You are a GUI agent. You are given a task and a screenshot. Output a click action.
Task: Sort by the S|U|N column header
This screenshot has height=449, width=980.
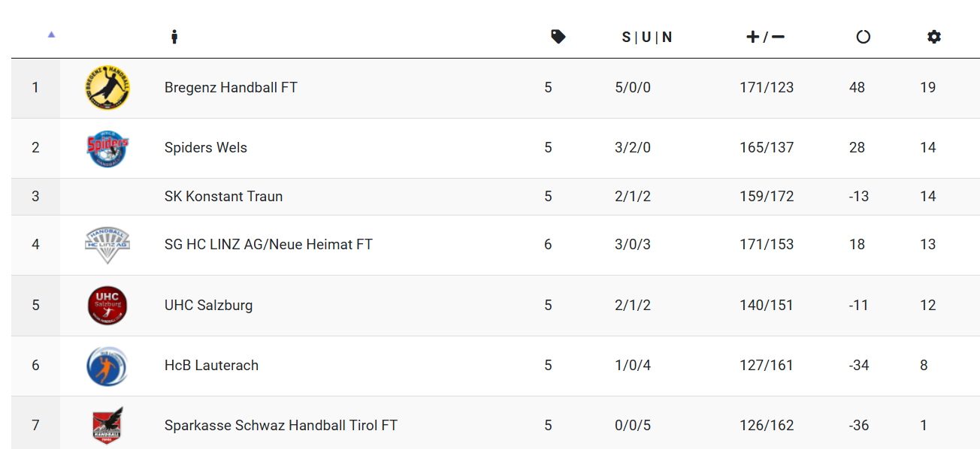click(x=647, y=37)
